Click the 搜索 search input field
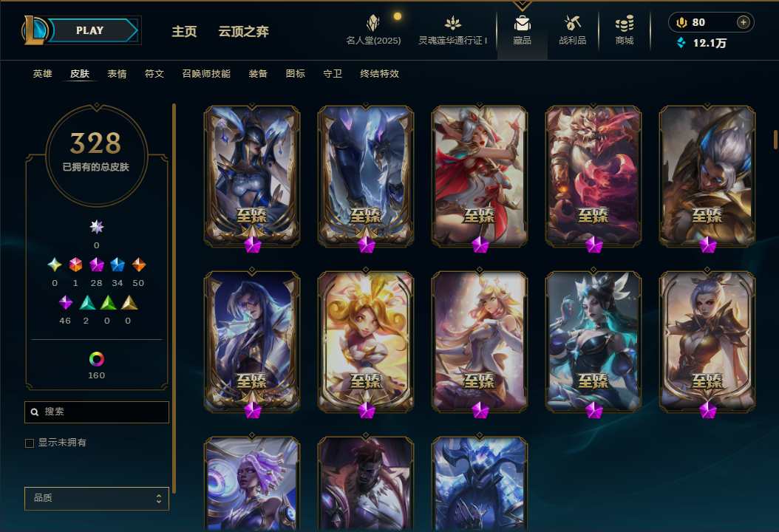The image size is (779, 532). coord(97,412)
